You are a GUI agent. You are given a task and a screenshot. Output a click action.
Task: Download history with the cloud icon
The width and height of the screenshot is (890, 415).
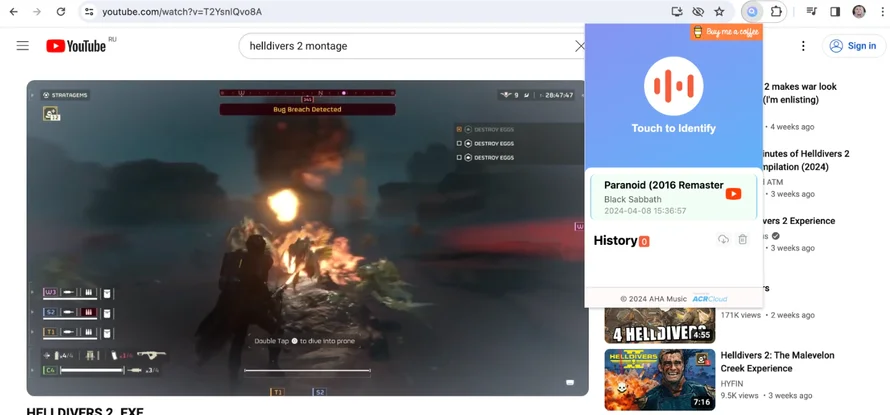[723, 240]
